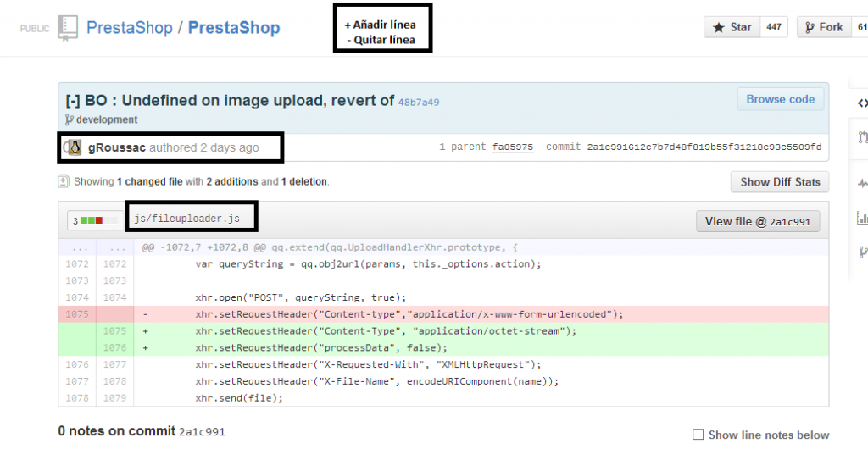This screenshot has width=868, height=449.
Task: Open parent commit fa05975 link
Action: (x=512, y=147)
